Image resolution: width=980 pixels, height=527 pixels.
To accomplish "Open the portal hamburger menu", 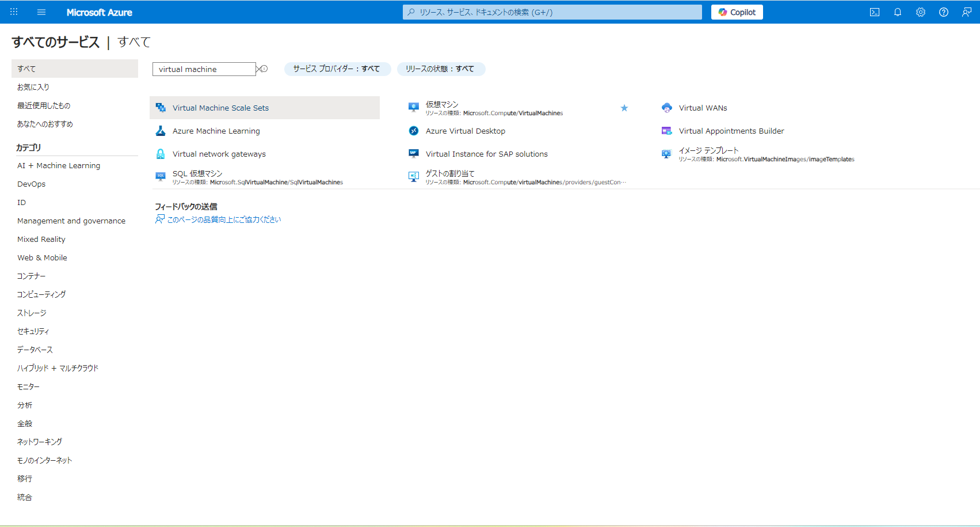I will click(x=41, y=12).
